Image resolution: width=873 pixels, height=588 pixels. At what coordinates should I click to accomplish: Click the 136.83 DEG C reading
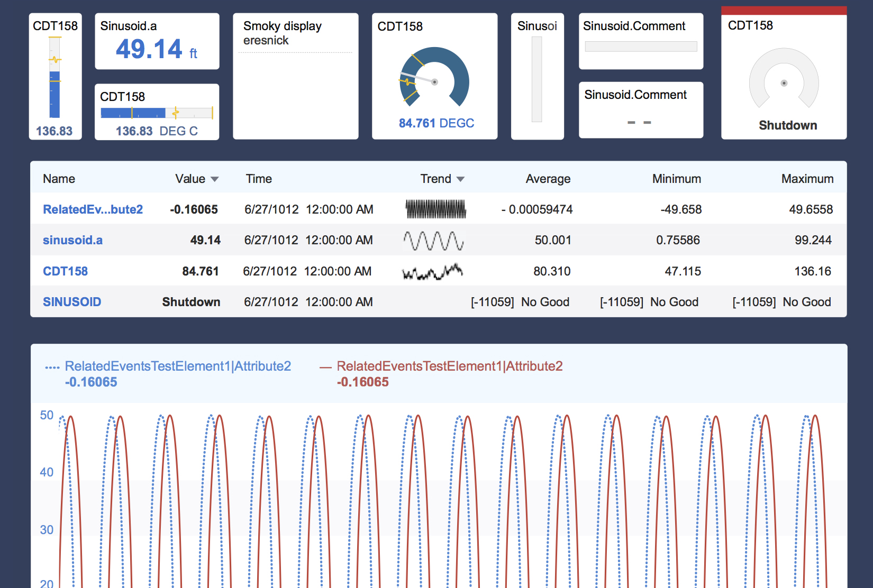[157, 131]
